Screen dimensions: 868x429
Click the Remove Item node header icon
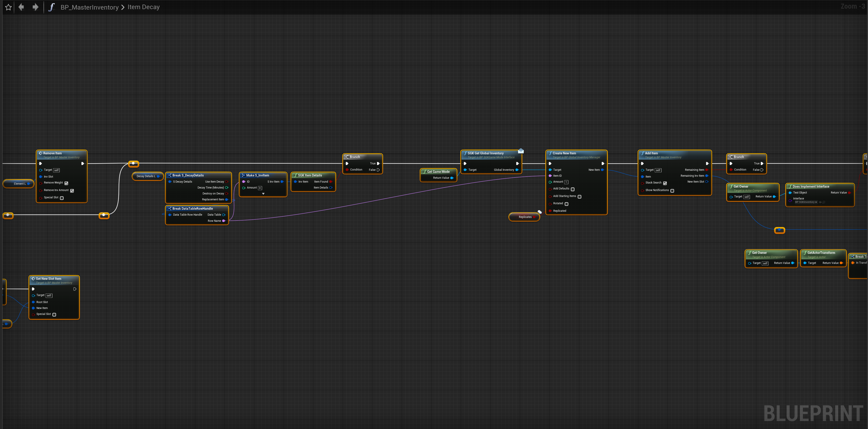(x=40, y=153)
